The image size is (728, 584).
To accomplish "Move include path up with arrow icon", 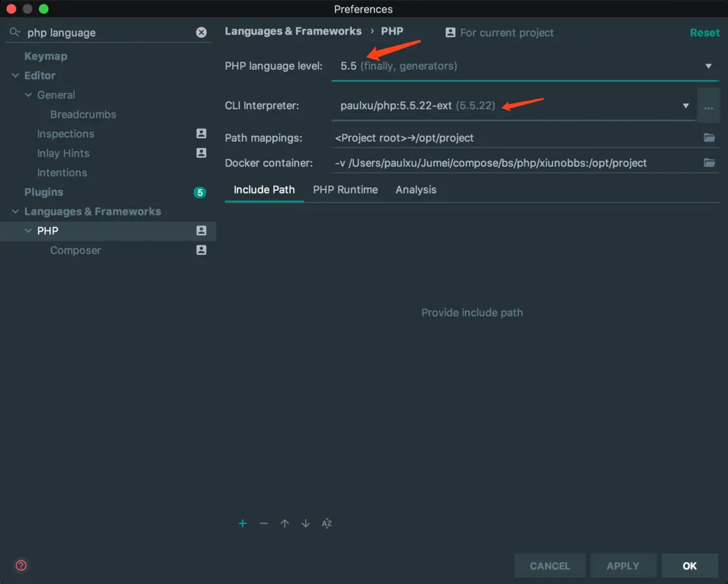I will (x=284, y=524).
